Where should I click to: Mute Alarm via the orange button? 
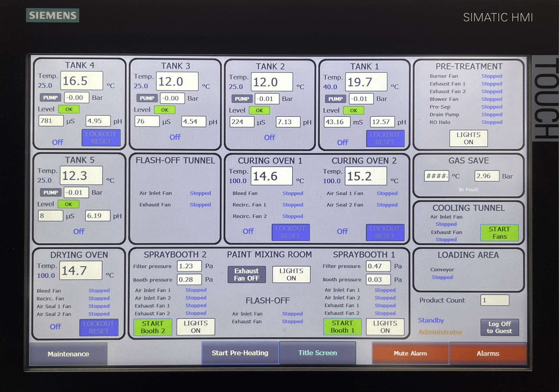pyautogui.click(x=410, y=353)
